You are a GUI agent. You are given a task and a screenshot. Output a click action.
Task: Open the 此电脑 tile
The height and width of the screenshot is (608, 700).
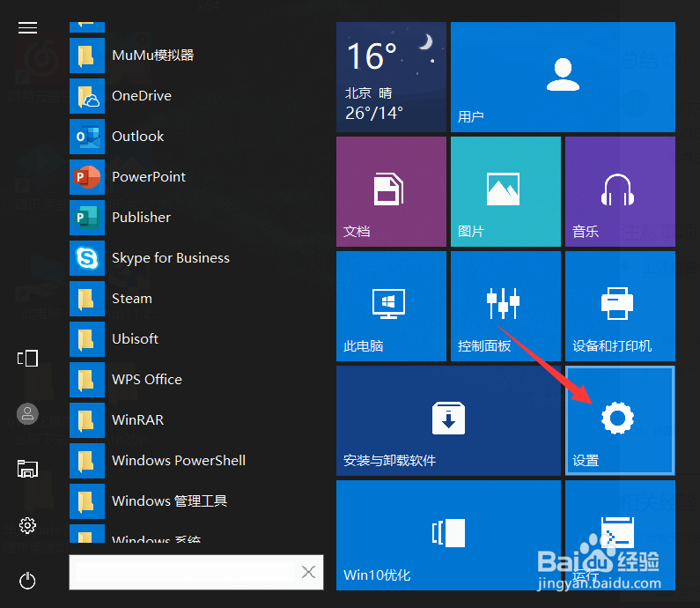pyautogui.click(x=391, y=306)
